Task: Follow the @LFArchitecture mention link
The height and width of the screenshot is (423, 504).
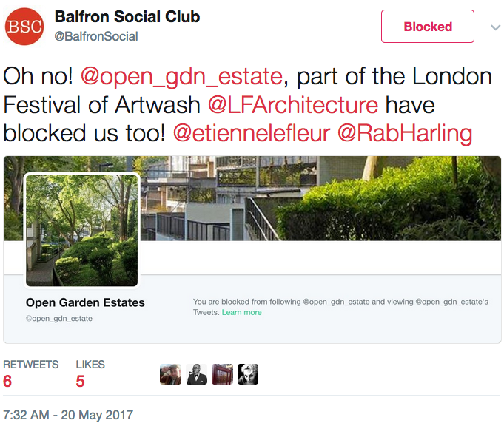Action: [293, 105]
